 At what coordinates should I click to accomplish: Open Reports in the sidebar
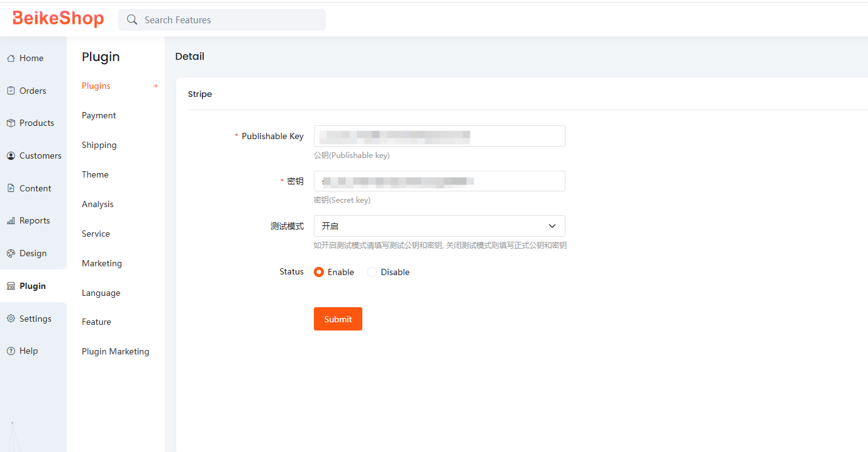[35, 220]
